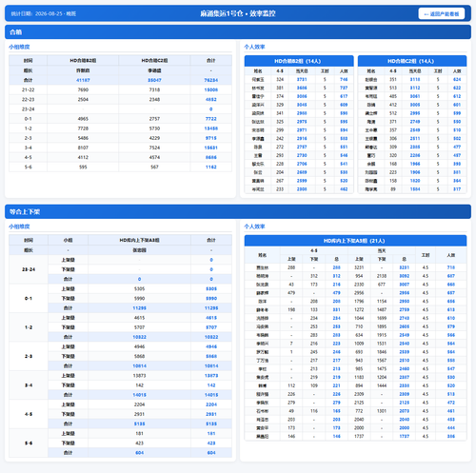Click the 4574 value in the 4-5 row
Screen dimensions: 476x473
pos(154,157)
